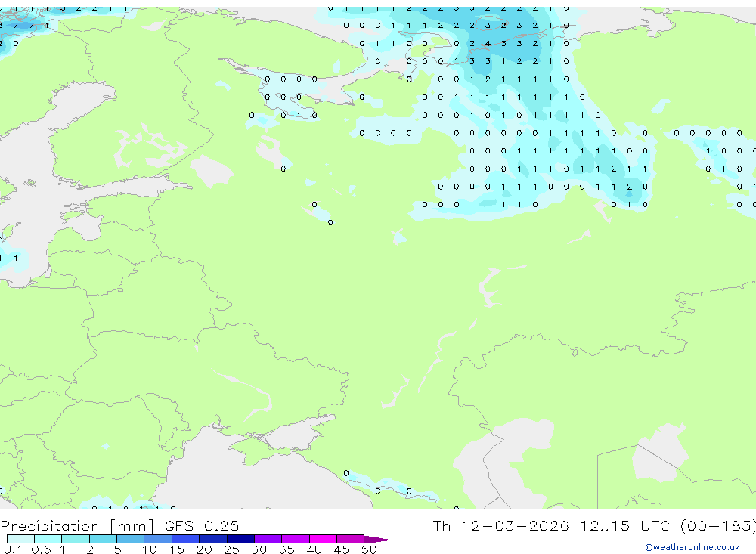Select the 35–40 mm legend swatch

pos(296,539)
